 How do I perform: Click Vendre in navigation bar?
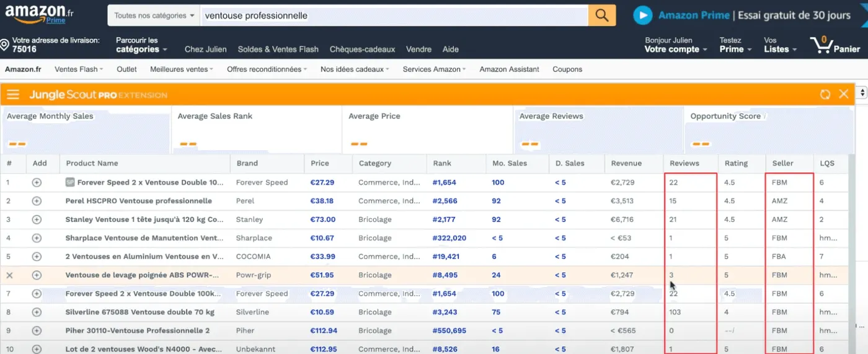tap(418, 50)
